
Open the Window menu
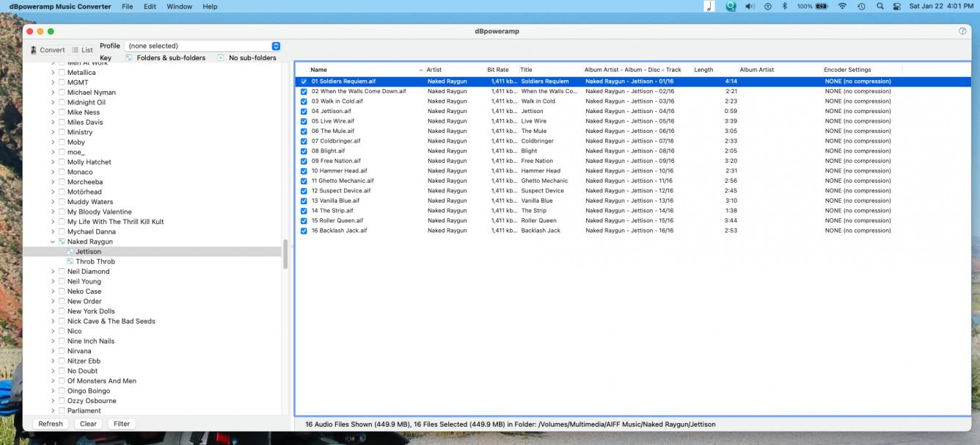point(179,7)
